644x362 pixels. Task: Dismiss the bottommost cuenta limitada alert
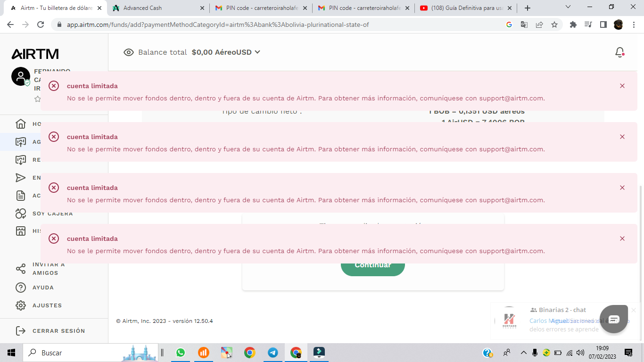[622, 239]
